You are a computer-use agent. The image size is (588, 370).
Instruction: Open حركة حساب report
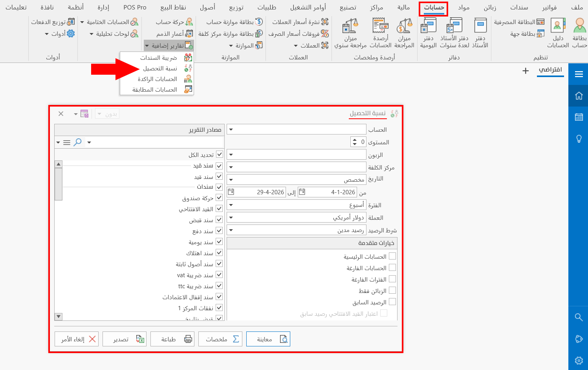(174, 22)
